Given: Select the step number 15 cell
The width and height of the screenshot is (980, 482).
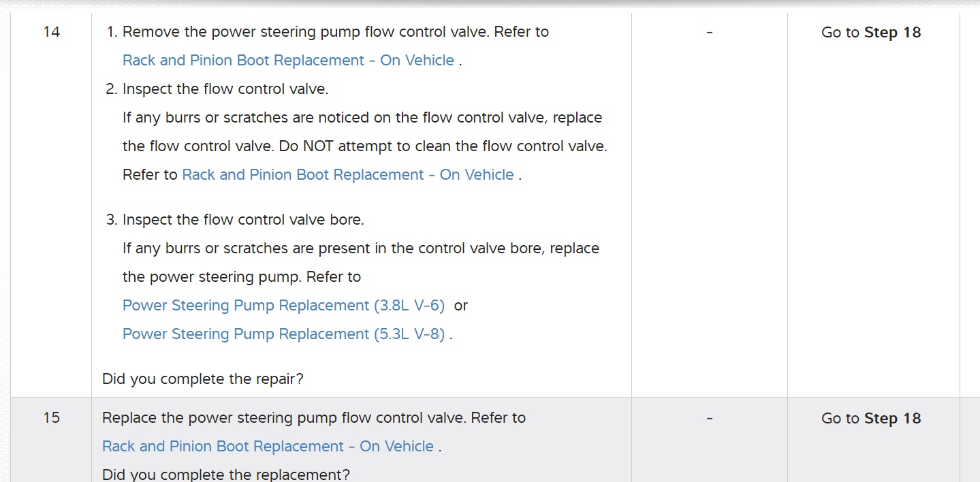Looking at the screenshot, I should point(51,418).
